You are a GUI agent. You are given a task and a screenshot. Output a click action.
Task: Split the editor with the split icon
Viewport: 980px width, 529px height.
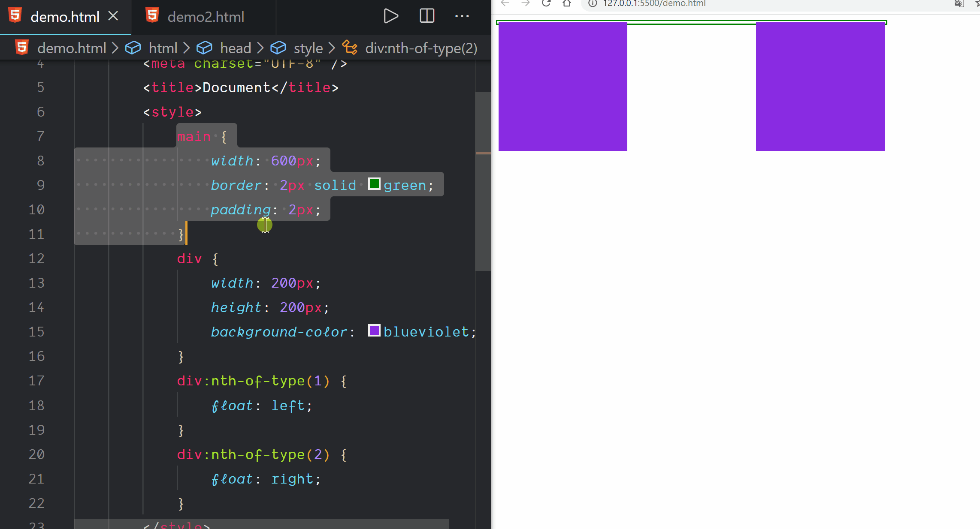tap(427, 16)
